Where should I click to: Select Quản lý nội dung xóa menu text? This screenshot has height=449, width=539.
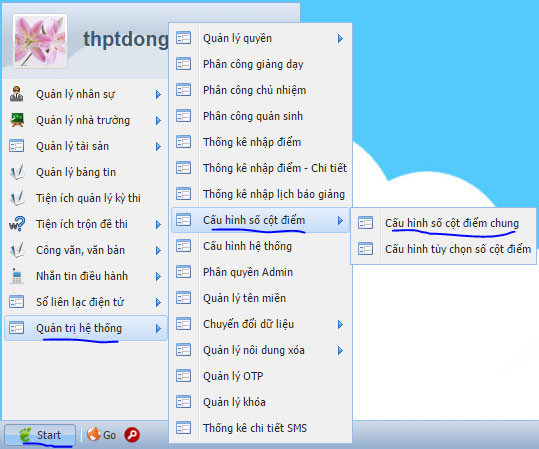click(x=254, y=350)
